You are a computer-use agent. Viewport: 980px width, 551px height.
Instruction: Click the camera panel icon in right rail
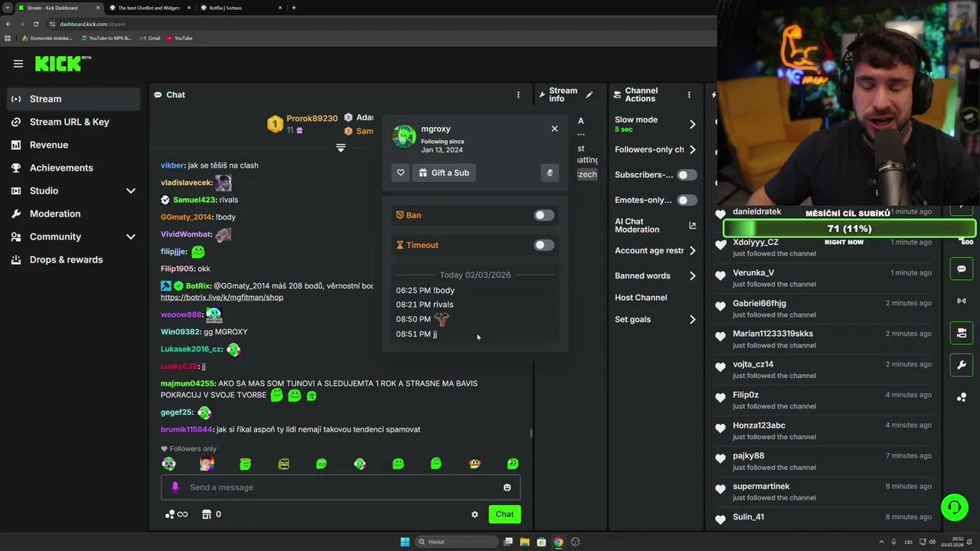click(x=962, y=333)
